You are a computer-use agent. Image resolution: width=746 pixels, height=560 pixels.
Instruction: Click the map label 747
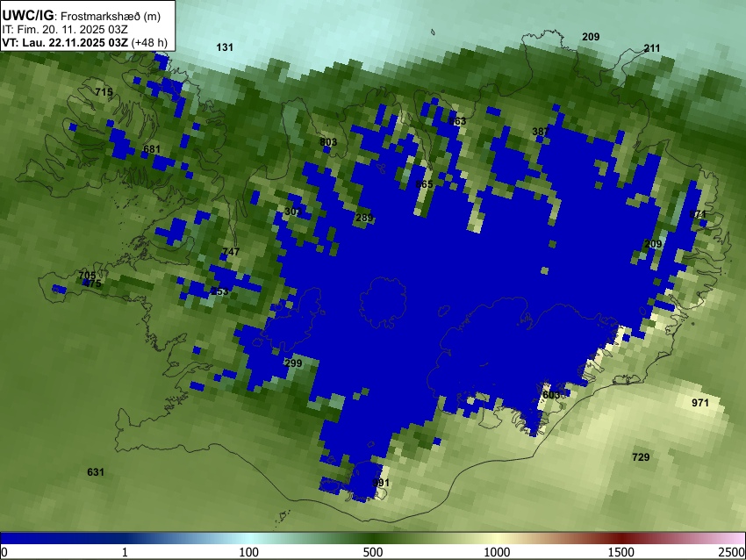(231, 251)
